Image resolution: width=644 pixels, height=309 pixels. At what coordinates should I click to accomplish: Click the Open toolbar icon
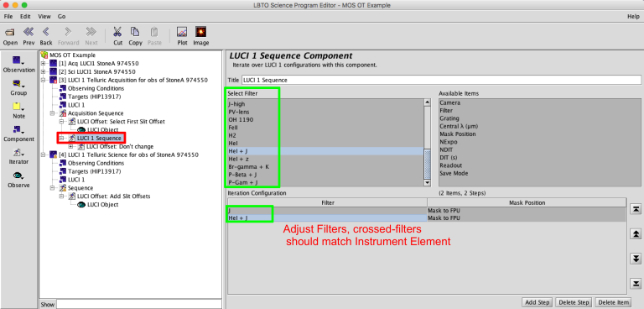click(x=10, y=32)
